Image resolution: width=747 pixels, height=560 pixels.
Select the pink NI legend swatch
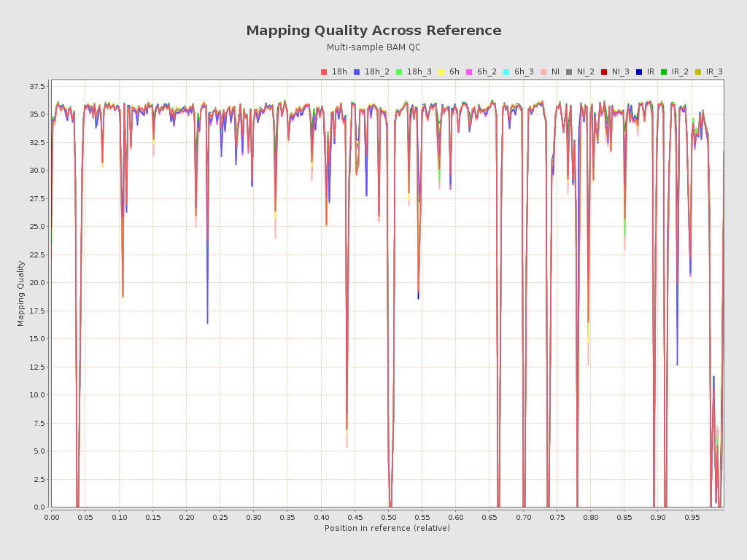coord(543,72)
